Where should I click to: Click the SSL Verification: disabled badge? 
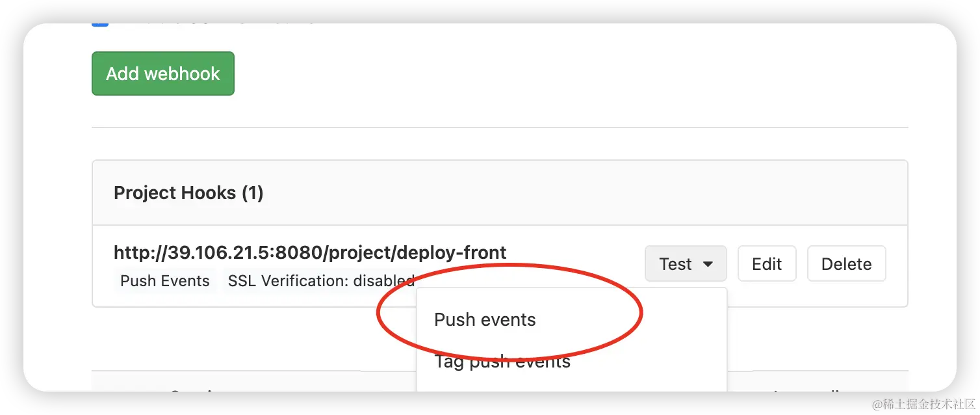tap(320, 281)
